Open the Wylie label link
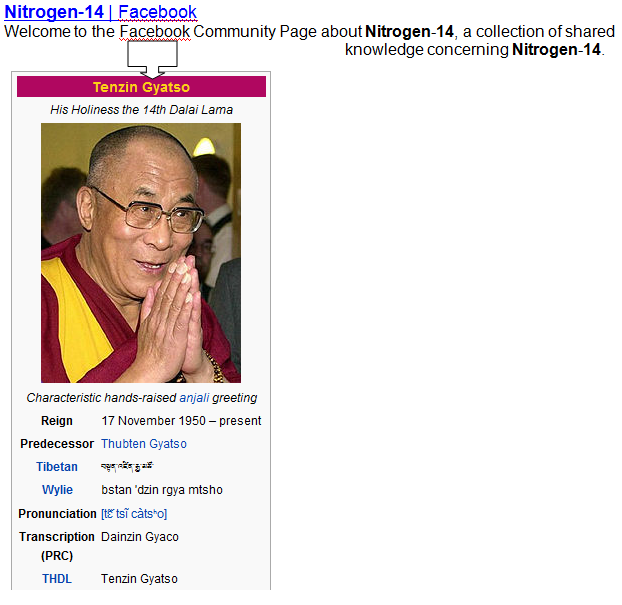The width and height of the screenshot is (622, 605). click(57, 490)
